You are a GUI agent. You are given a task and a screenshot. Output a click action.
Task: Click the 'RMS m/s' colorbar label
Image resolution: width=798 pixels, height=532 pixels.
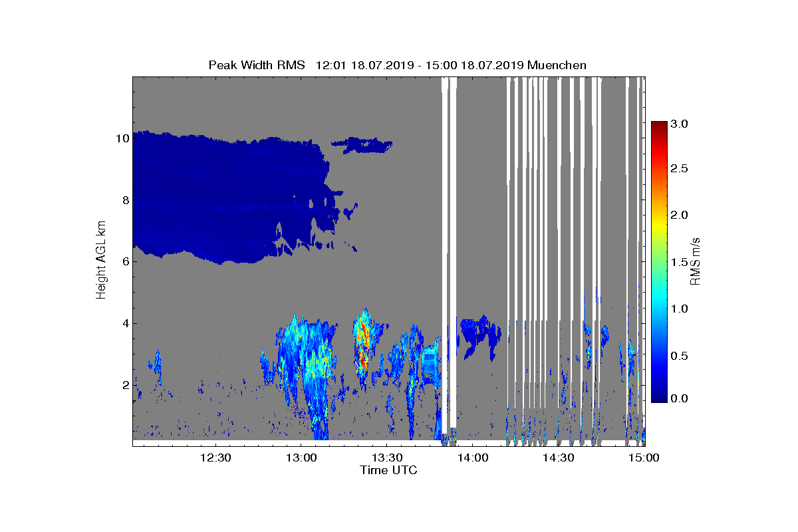pos(695,261)
